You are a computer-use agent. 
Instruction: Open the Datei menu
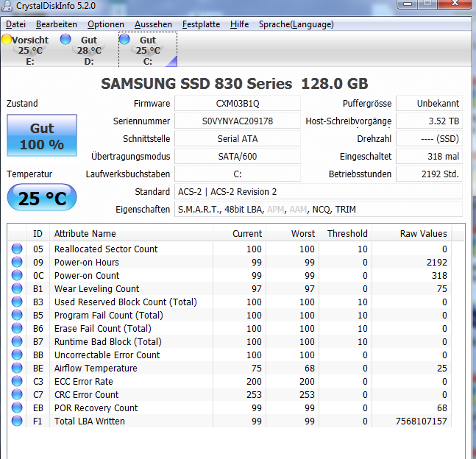pyautogui.click(x=15, y=24)
